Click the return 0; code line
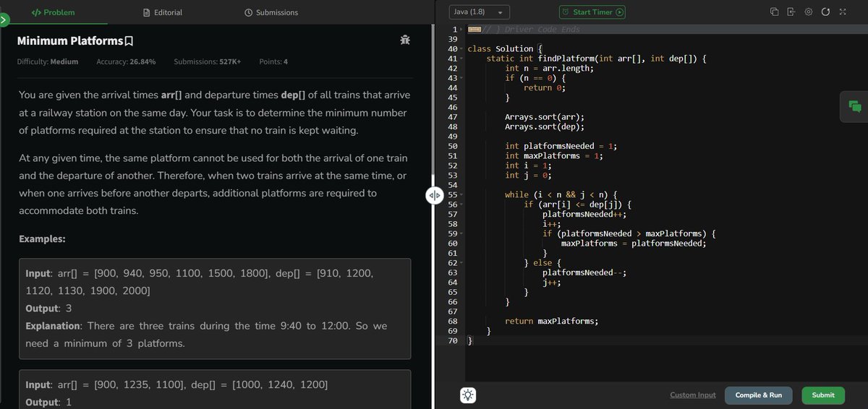Image resolution: width=868 pixels, height=409 pixels. tap(545, 87)
